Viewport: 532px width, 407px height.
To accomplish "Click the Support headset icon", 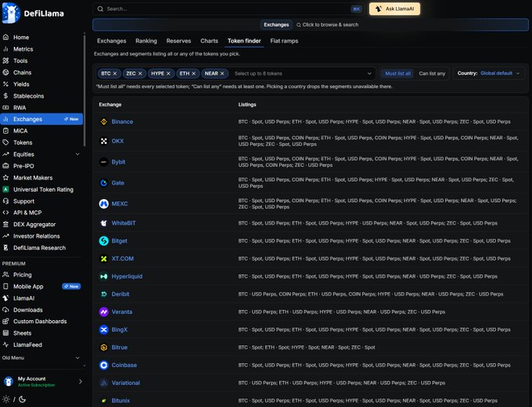I will click(x=5, y=201).
